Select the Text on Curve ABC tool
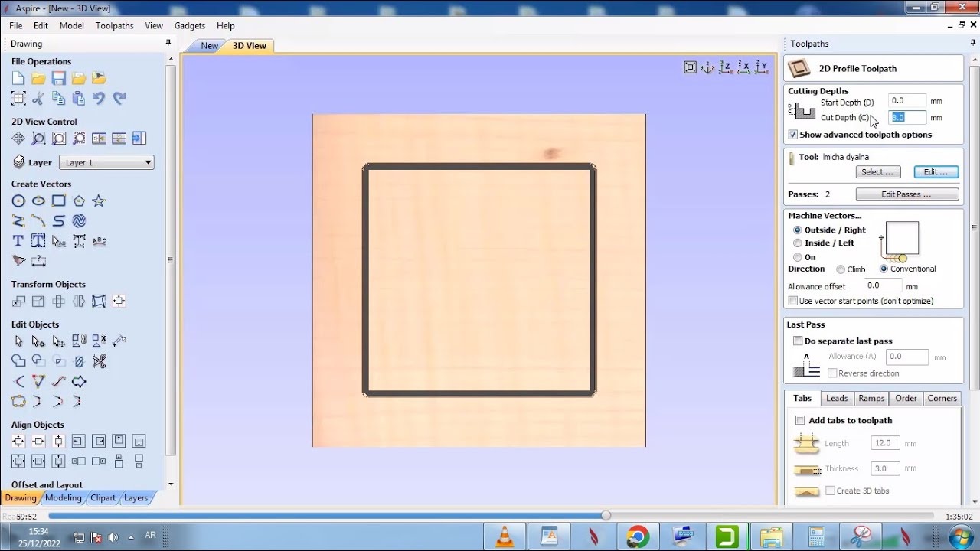980x551 pixels. [99, 240]
